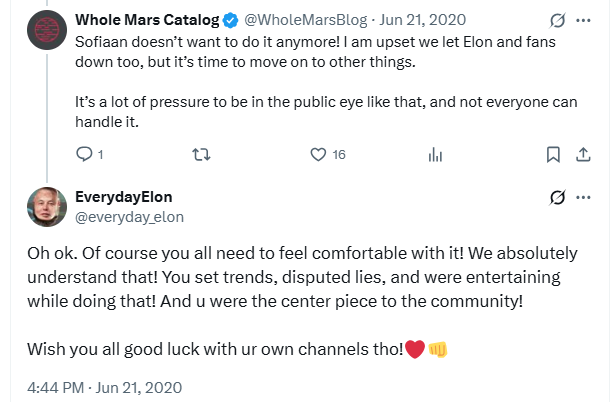Bookmark the Whole Mars Catalog tweet
613x402 pixels.
553,154
